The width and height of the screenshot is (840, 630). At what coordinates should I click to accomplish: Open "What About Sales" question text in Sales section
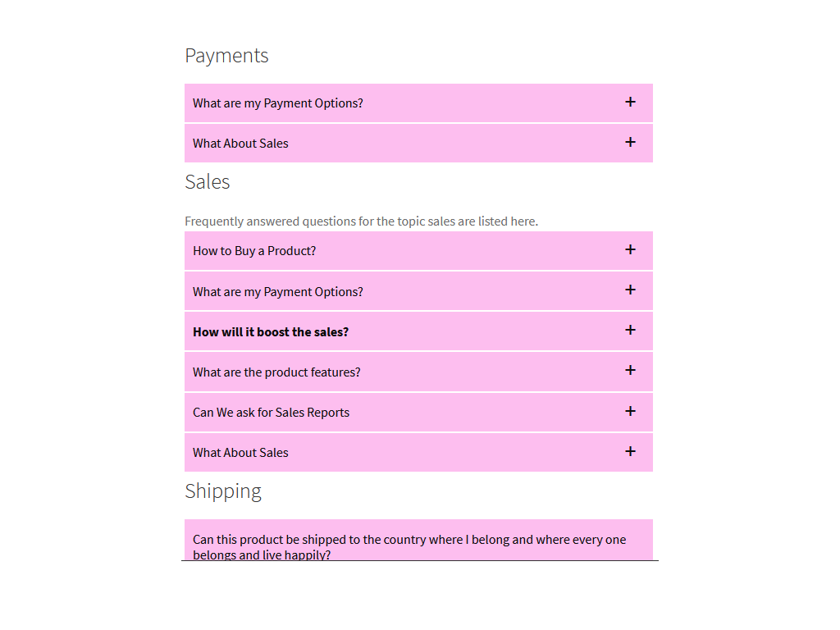240,453
